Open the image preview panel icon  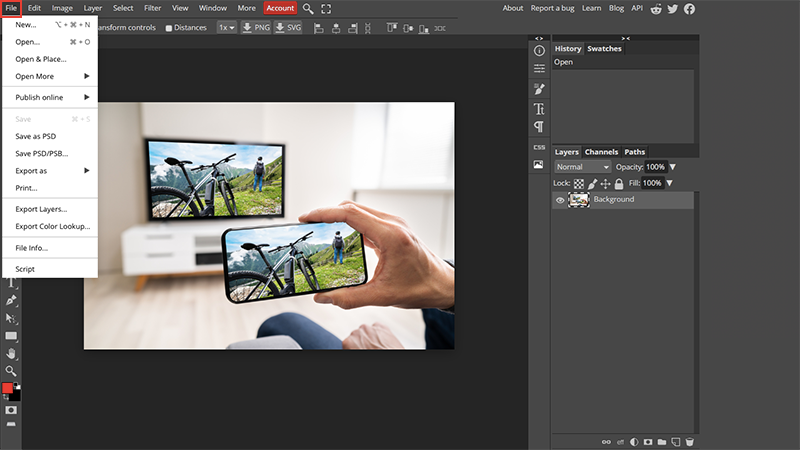tap(539, 165)
